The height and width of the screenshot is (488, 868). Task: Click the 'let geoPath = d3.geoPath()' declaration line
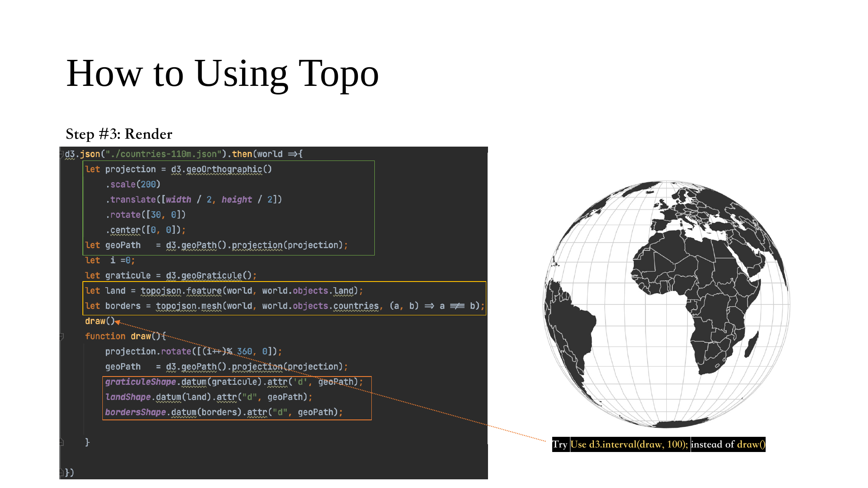tap(216, 245)
